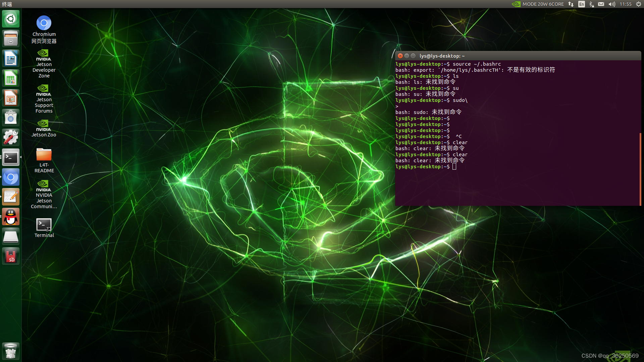
Task: Open the Chromium desktop shortcut
Action: click(44, 23)
